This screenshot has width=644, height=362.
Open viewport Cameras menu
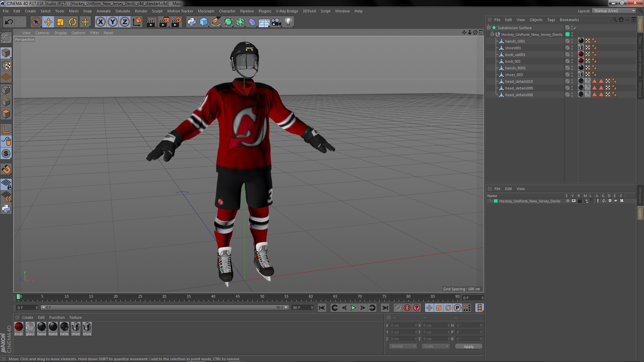click(x=42, y=33)
